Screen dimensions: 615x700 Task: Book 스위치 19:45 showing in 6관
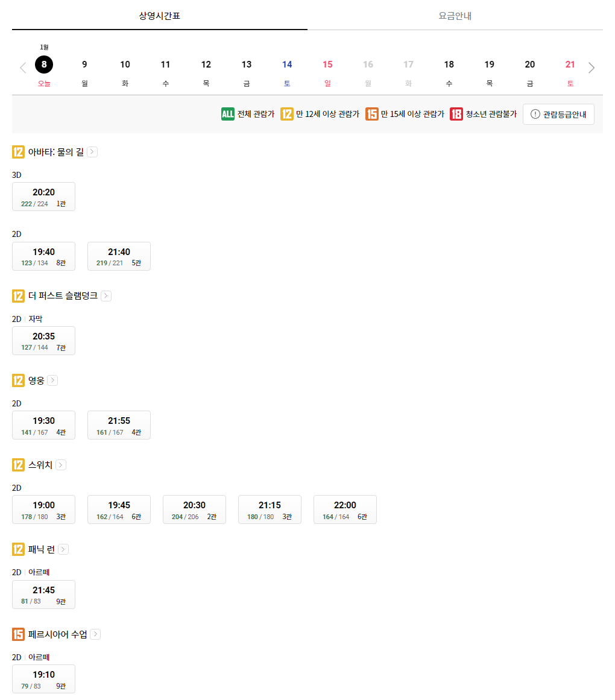[x=119, y=509]
